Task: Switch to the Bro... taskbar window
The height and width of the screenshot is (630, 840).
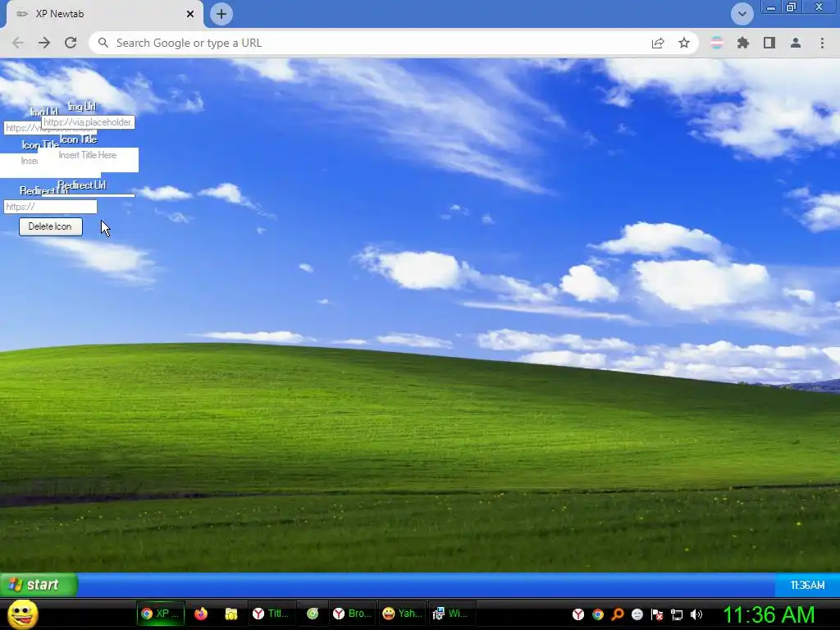Action: point(352,614)
